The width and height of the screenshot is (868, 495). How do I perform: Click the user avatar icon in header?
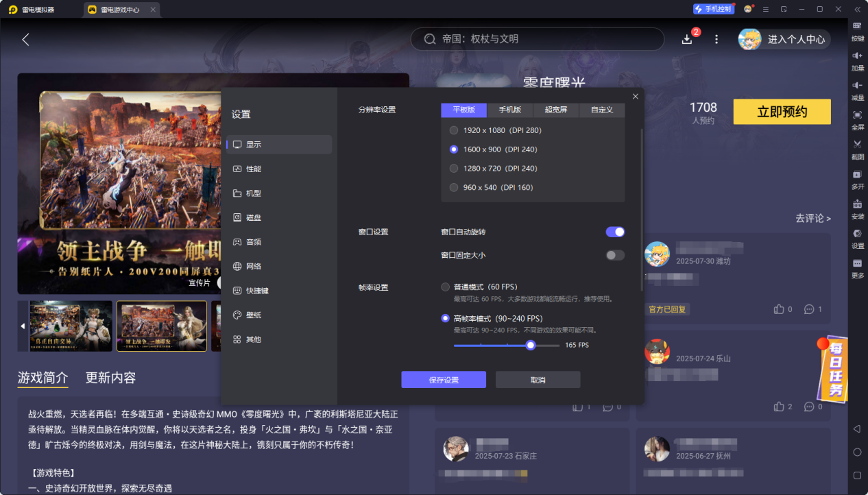point(749,39)
